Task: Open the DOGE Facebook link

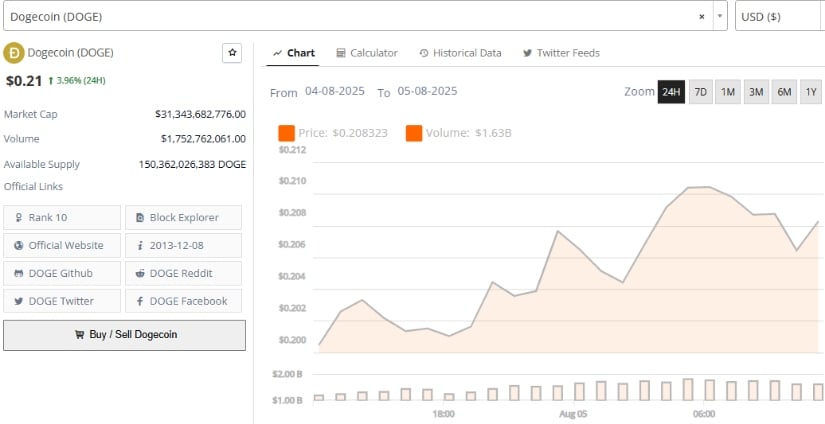Action: click(184, 301)
